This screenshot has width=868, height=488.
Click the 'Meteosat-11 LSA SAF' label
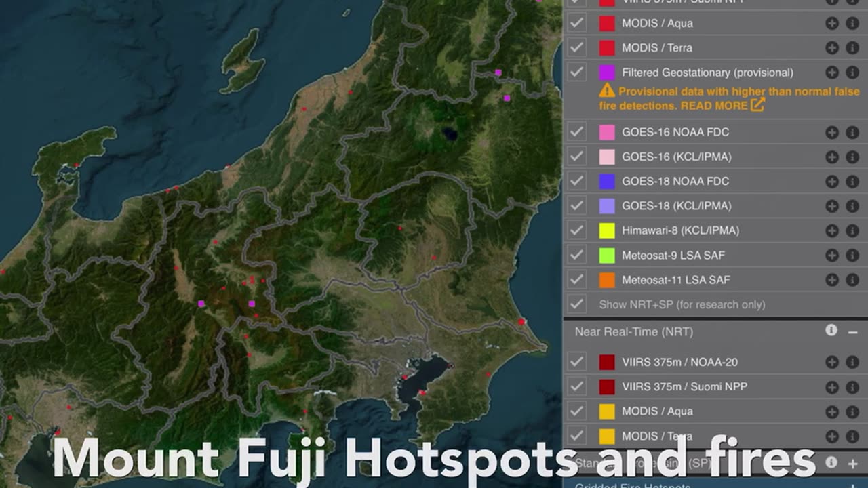(x=676, y=280)
